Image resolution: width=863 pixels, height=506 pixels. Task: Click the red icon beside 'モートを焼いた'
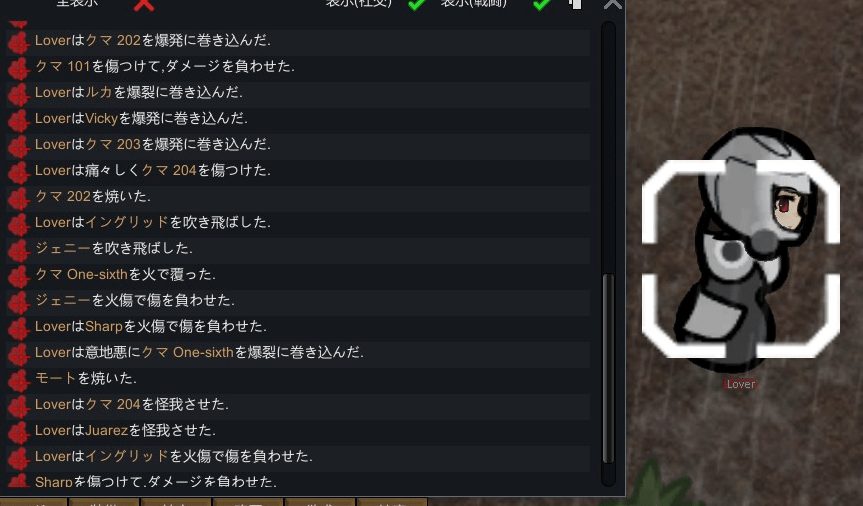(18, 380)
